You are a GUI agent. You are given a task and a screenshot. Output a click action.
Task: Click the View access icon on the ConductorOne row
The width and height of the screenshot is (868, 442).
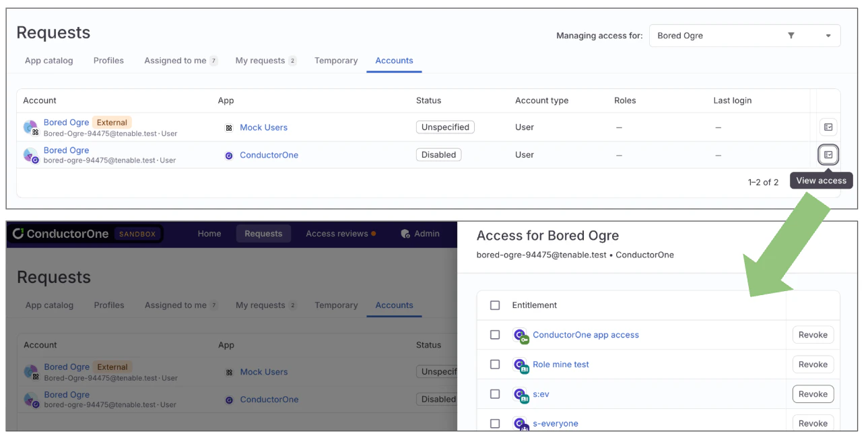[828, 154]
